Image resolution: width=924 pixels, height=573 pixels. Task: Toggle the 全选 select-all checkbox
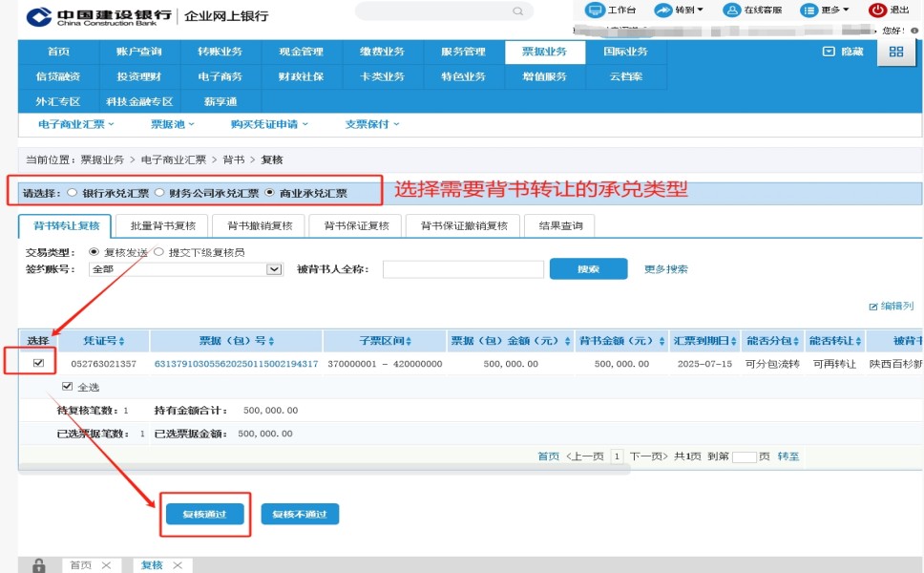[x=67, y=387]
